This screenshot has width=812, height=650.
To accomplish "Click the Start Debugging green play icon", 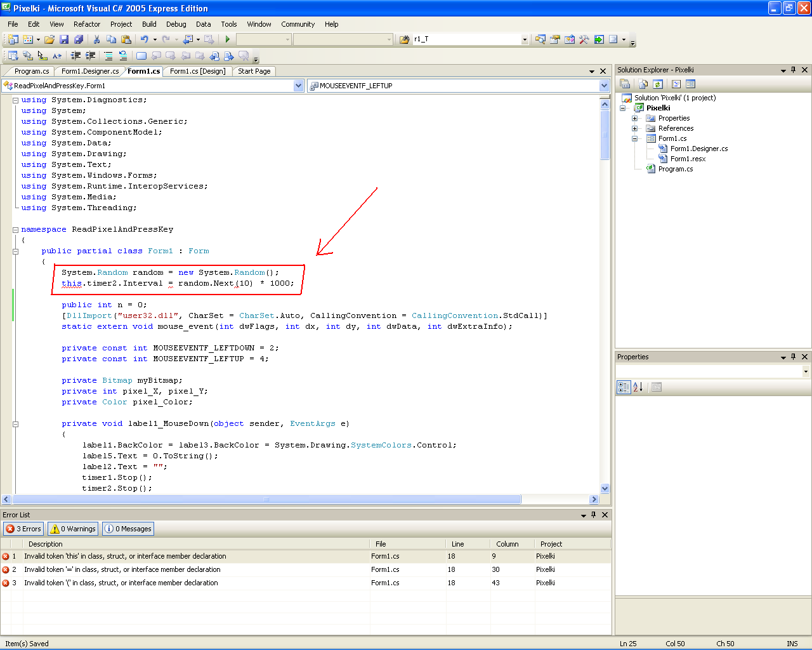I will (228, 39).
